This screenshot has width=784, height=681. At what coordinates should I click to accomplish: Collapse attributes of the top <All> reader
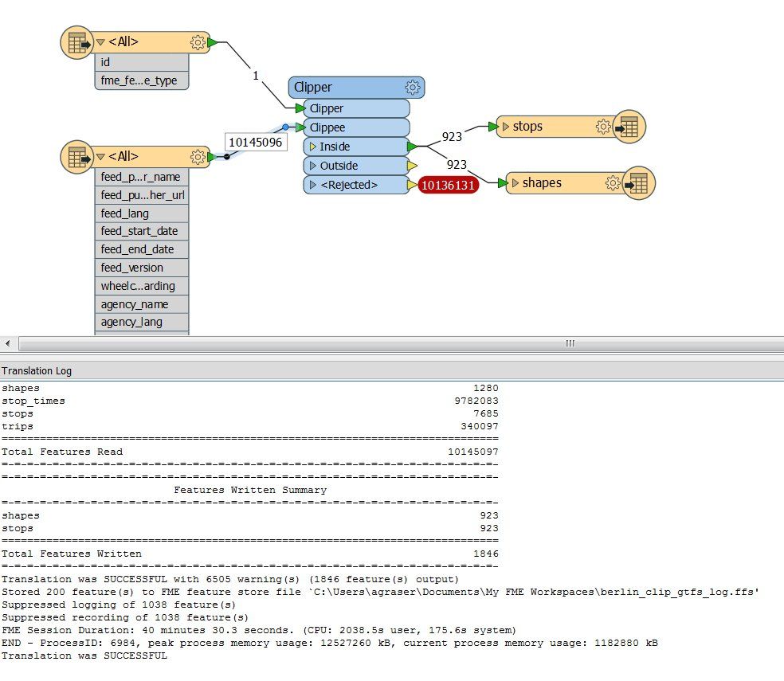click(100, 42)
